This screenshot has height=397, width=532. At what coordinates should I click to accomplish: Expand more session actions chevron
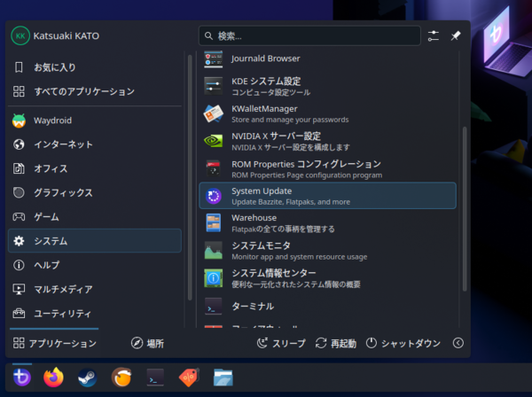[x=458, y=343]
